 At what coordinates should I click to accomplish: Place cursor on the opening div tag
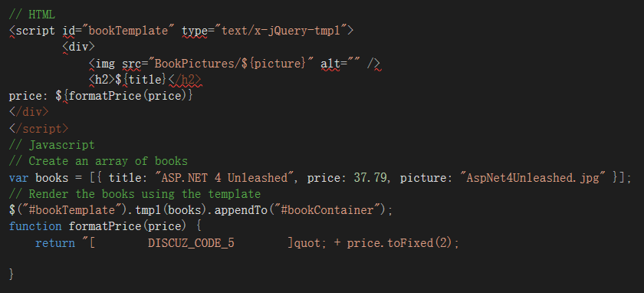78,47
